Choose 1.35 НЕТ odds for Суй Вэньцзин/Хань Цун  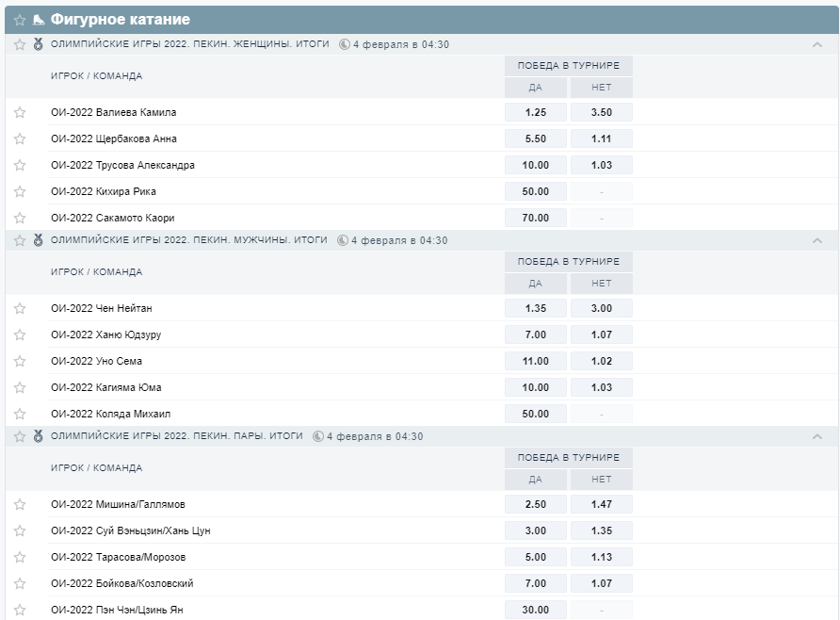coord(601,530)
